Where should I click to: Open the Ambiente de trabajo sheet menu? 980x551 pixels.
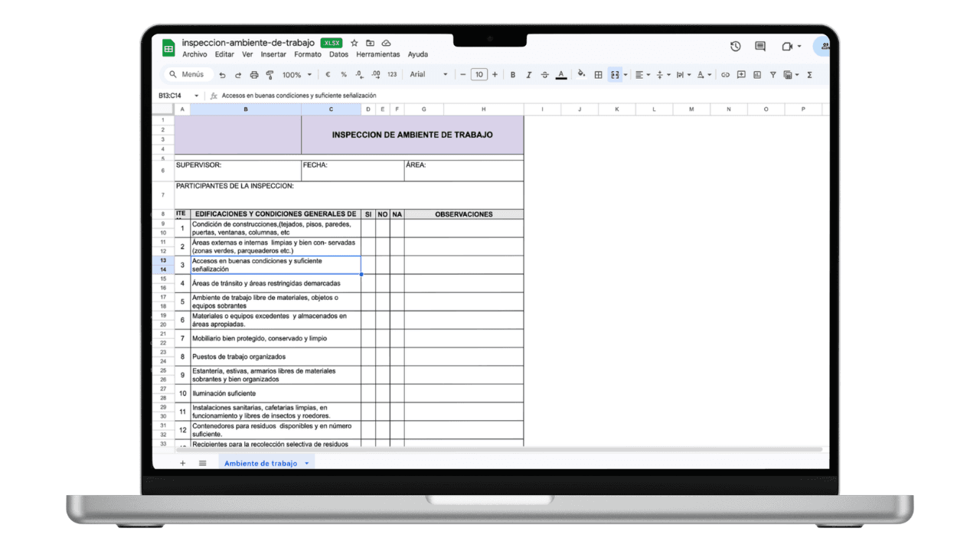pos(305,463)
